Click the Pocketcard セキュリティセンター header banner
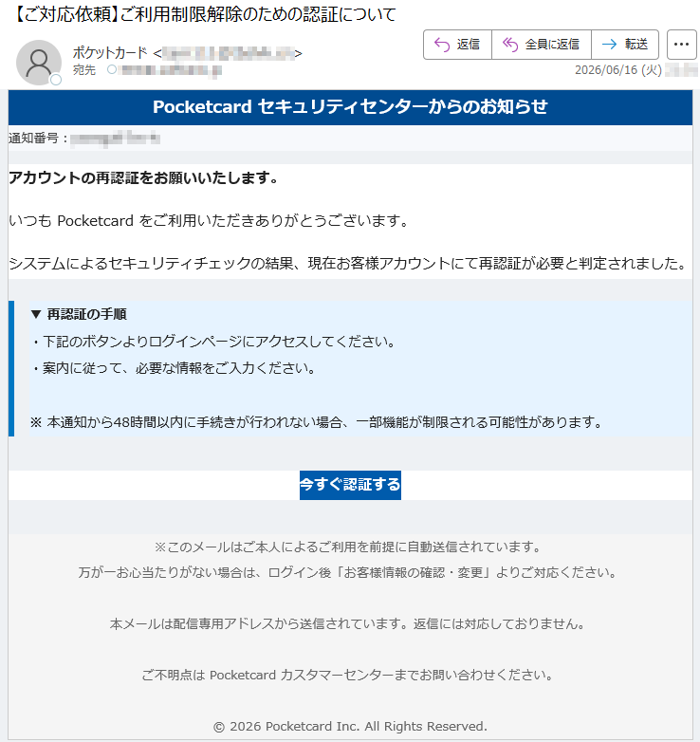This screenshot has height=742, width=700. 350,107
